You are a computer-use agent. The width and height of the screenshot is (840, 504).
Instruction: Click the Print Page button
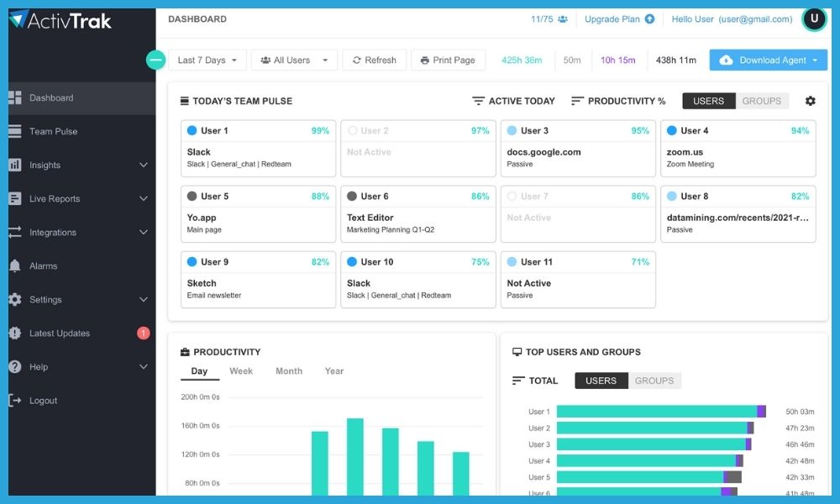448,60
